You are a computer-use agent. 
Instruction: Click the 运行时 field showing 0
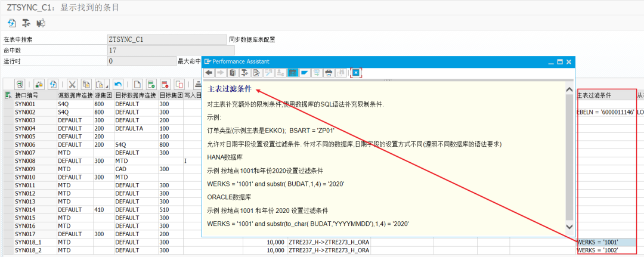click(141, 61)
